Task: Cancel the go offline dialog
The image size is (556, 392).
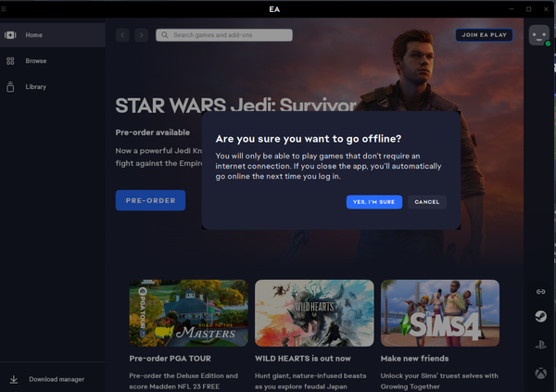Action: (427, 202)
